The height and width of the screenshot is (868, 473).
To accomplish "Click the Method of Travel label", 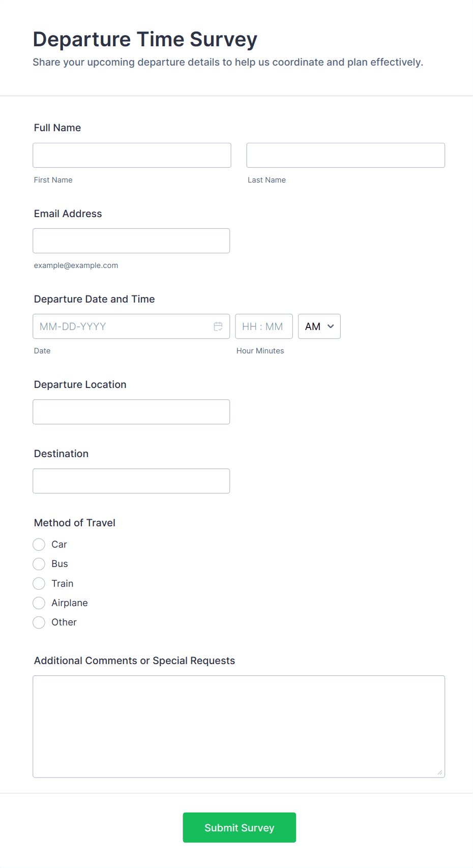I will point(75,523).
